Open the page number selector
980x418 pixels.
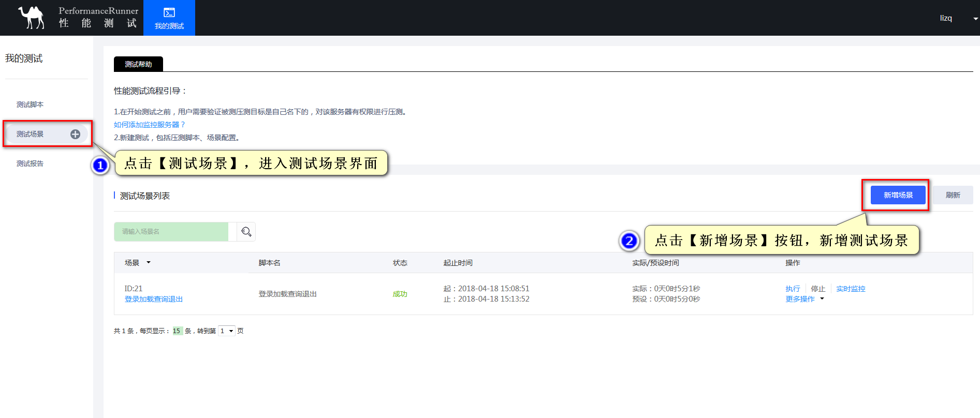coord(226,331)
